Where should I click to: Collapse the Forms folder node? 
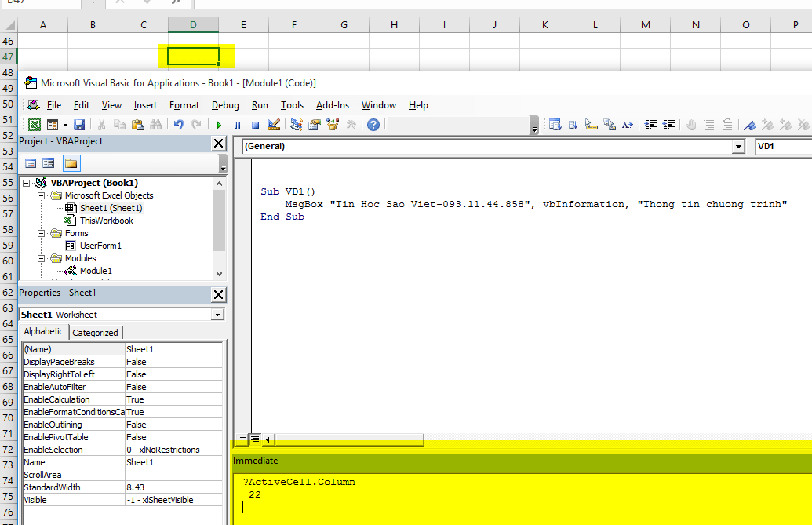coord(41,233)
